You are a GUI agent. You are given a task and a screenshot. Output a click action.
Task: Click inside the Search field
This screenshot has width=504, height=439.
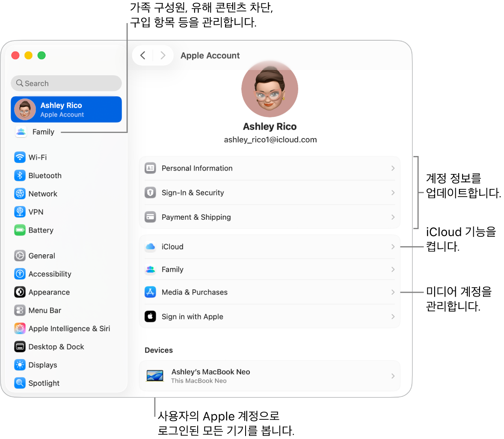[66, 83]
